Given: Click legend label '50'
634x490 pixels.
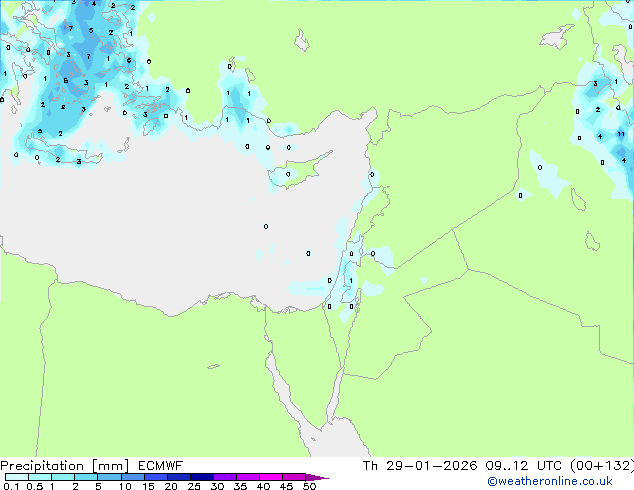Looking at the screenshot, I should [310, 486].
